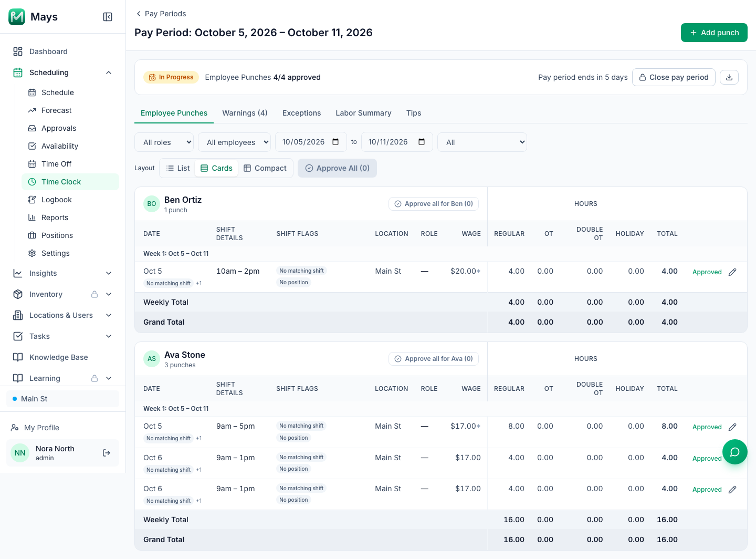
Task: Edit Ben Ortiz's Oct 5 punch
Action: click(732, 272)
